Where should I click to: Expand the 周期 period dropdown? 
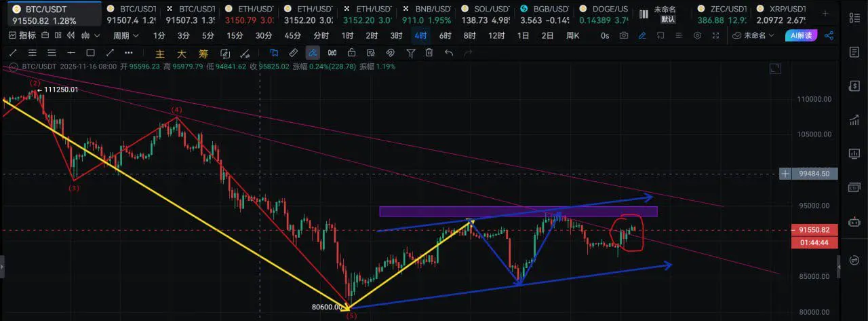coord(125,35)
